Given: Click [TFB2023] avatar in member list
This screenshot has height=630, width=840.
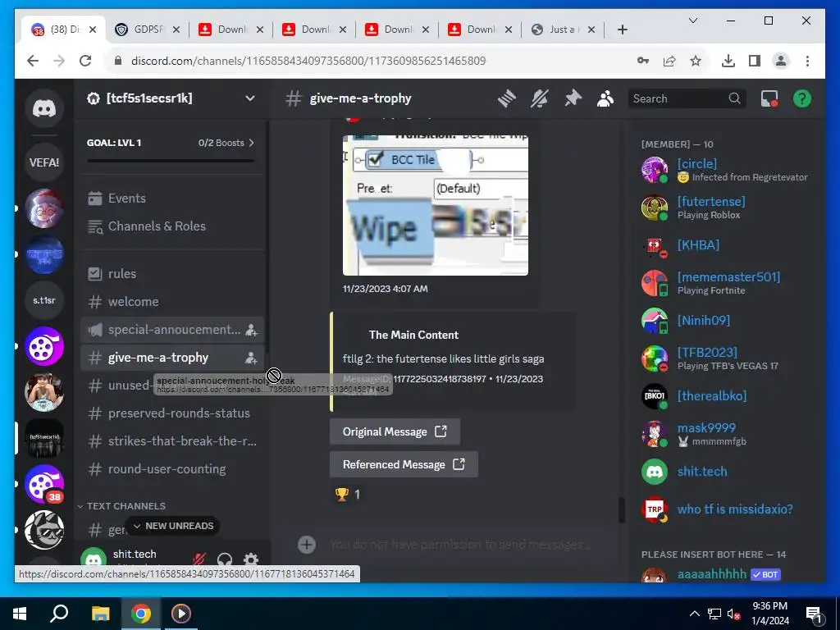Looking at the screenshot, I should click(x=654, y=358).
